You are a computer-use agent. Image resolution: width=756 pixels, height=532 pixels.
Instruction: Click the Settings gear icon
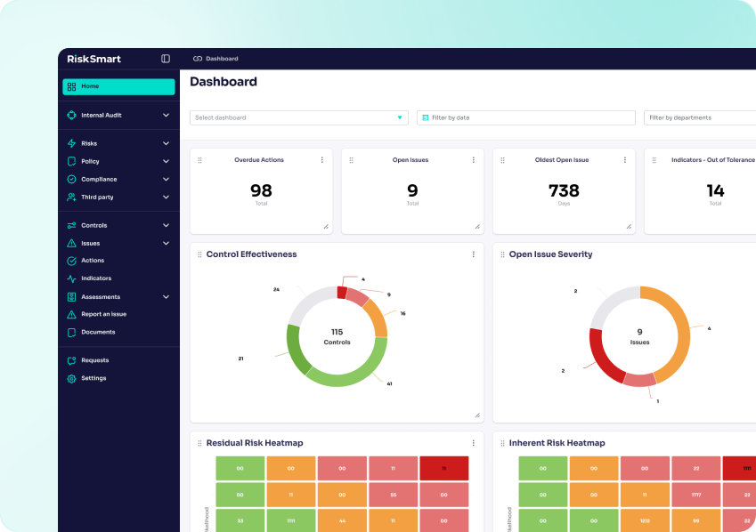coord(74,378)
